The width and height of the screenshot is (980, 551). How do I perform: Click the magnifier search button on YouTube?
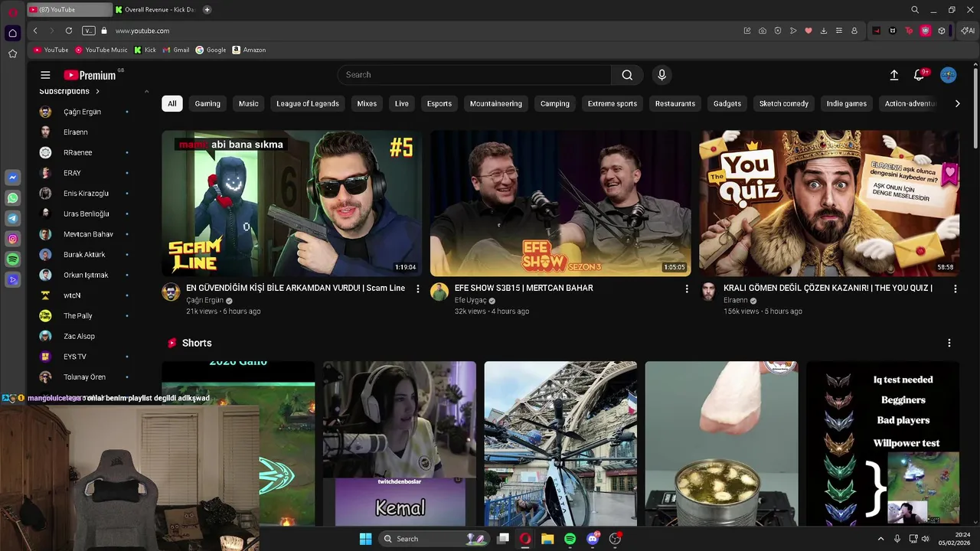pos(627,75)
